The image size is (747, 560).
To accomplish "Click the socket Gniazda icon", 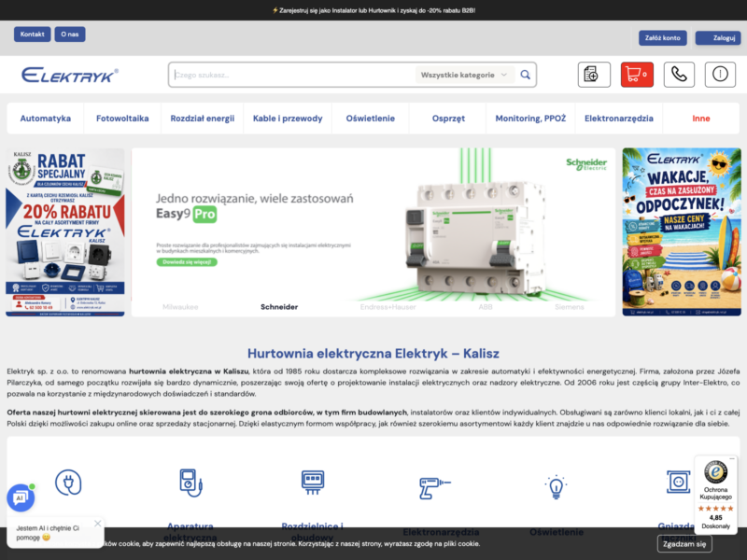I will click(678, 482).
